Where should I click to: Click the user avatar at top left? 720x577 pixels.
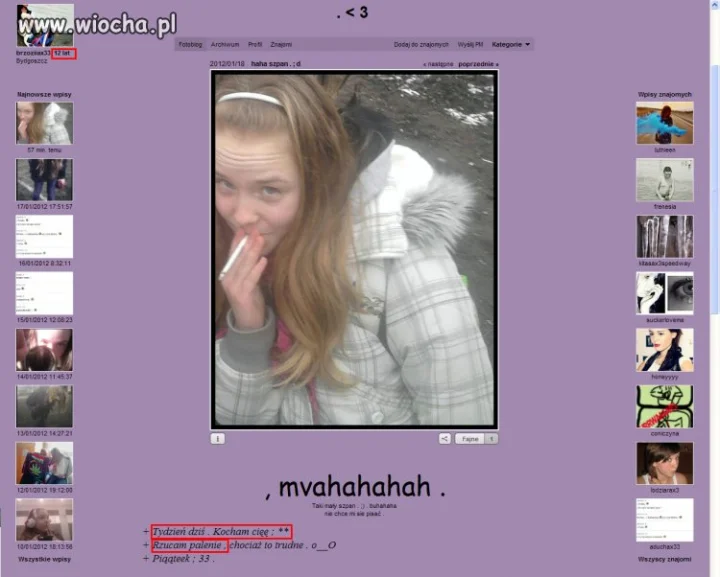[x=45, y=25]
